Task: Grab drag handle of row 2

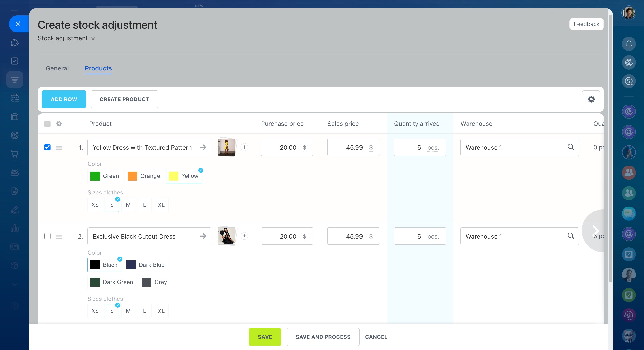Action: [x=59, y=237]
